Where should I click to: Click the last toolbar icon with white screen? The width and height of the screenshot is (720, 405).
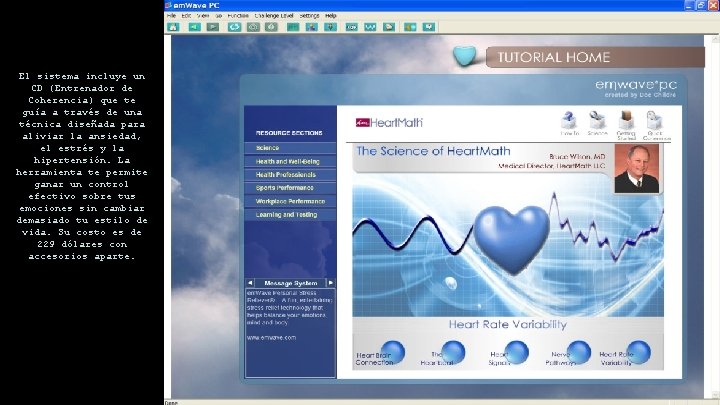[x=429, y=27]
